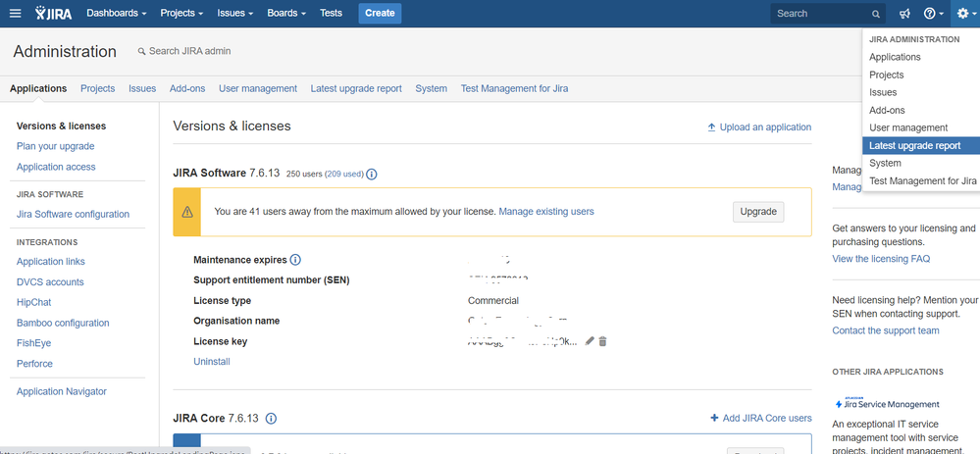Click the Jira Service Management logo
Image resolution: width=980 pixels, height=454 pixels.
click(x=886, y=403)
